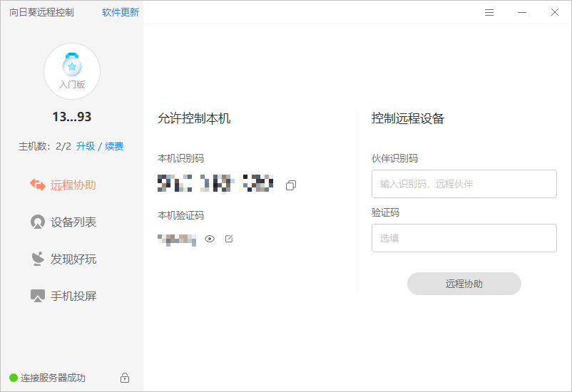Click the 软件更新 link
Screen dimensions: 572x392
coord(121,12)
